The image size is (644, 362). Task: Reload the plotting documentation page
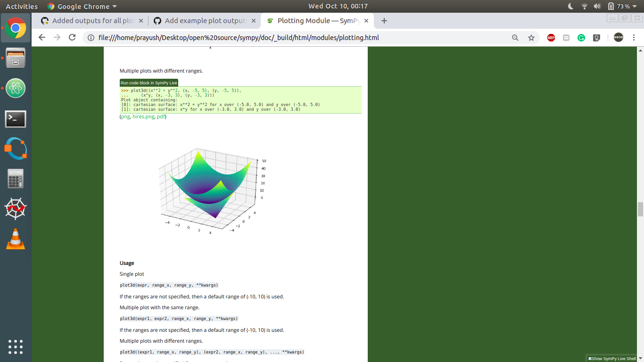[72, 38]
